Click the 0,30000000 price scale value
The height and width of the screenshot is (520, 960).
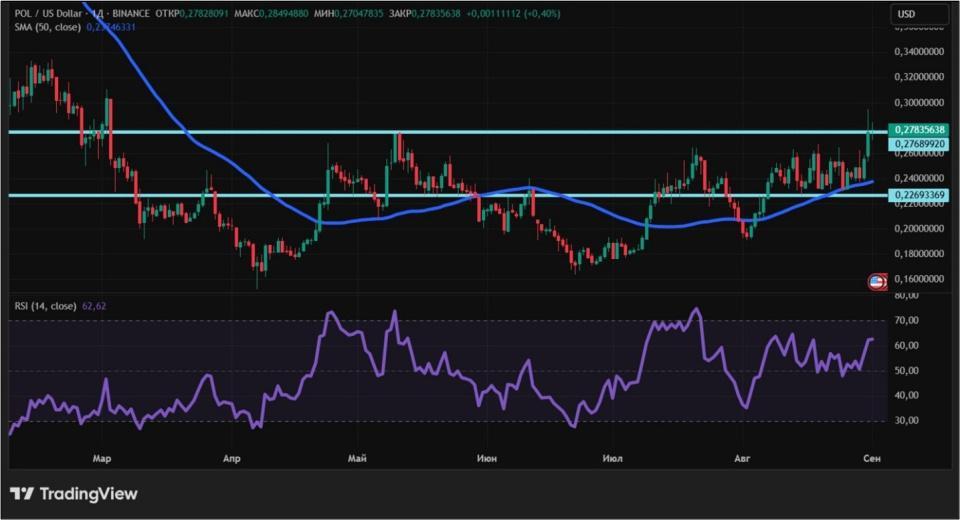tap(919, 102)
